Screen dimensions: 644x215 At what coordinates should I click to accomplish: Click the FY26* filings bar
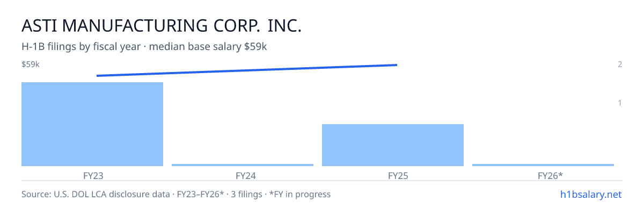[x=543, y=165]
